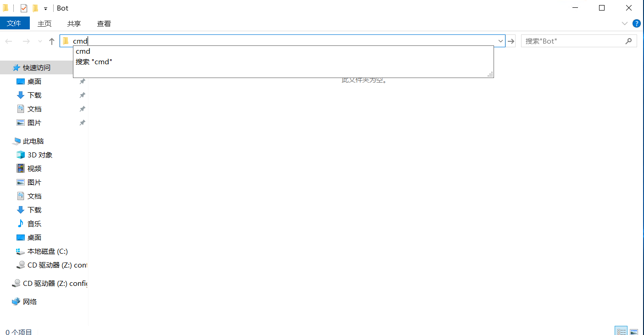644x335 pixels.
Task: Open the address bar history dropdown
Action: point(500,41)
